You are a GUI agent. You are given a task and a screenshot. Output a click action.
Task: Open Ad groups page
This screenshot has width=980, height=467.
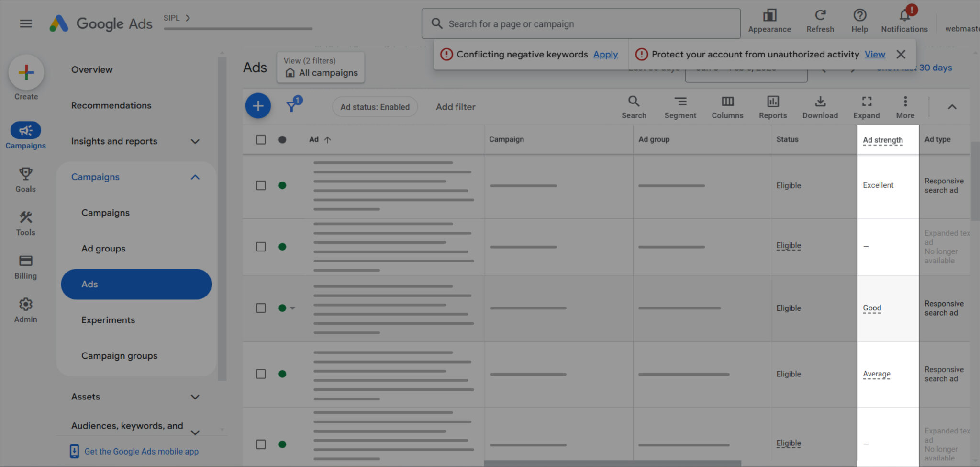[103, 249]
